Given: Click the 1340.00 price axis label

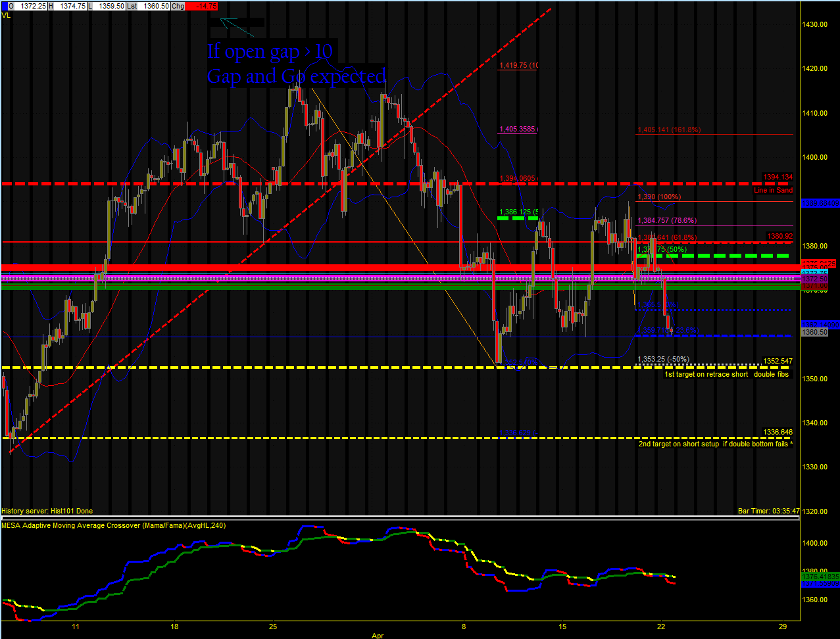Looking at the screenshot, I should pyautogui.click(x=814, y=423).
